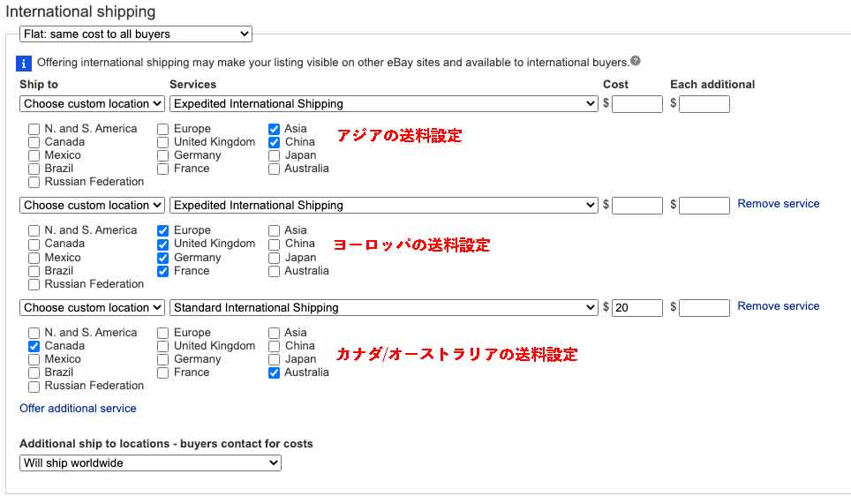This screenshot has width=851, height=504.
Task: Click first row Each additional input field
Action: (x=704, y=104)
